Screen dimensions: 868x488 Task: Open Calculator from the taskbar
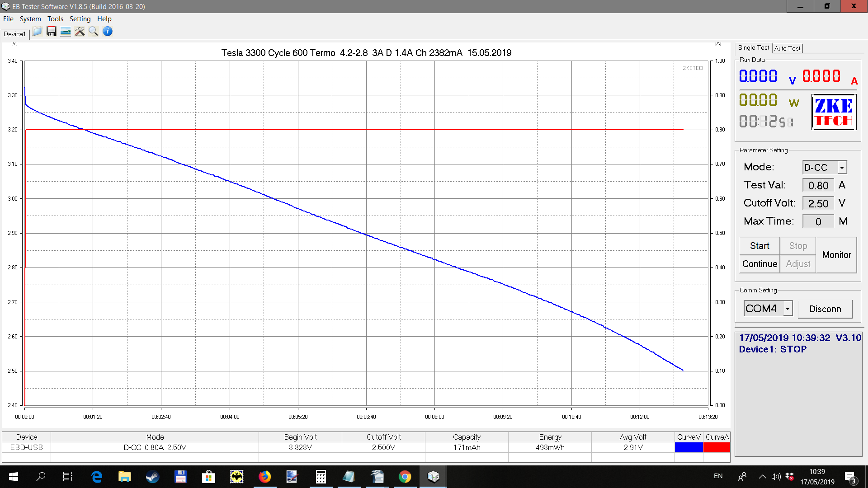[x=321, y=476]
